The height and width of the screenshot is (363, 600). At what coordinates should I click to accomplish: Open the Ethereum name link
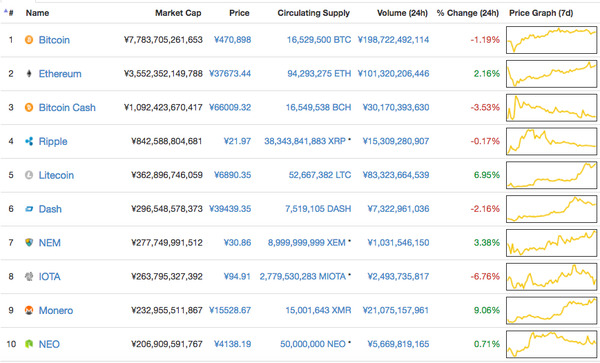pos(60,73)
